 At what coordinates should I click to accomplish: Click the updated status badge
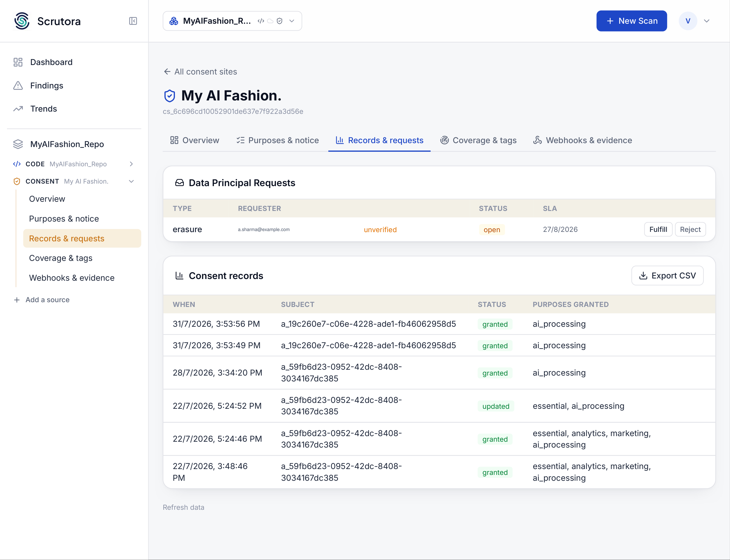[x=496, y=406]
